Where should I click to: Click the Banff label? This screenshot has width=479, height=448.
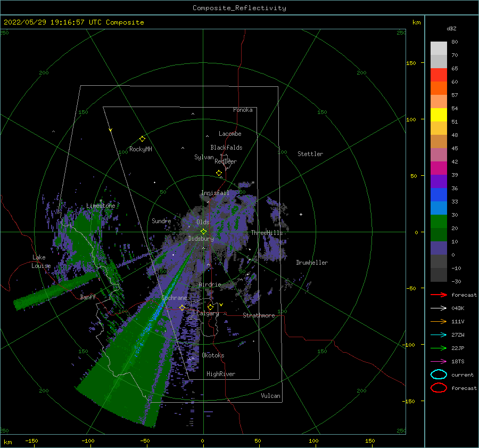tap(88, 297)
